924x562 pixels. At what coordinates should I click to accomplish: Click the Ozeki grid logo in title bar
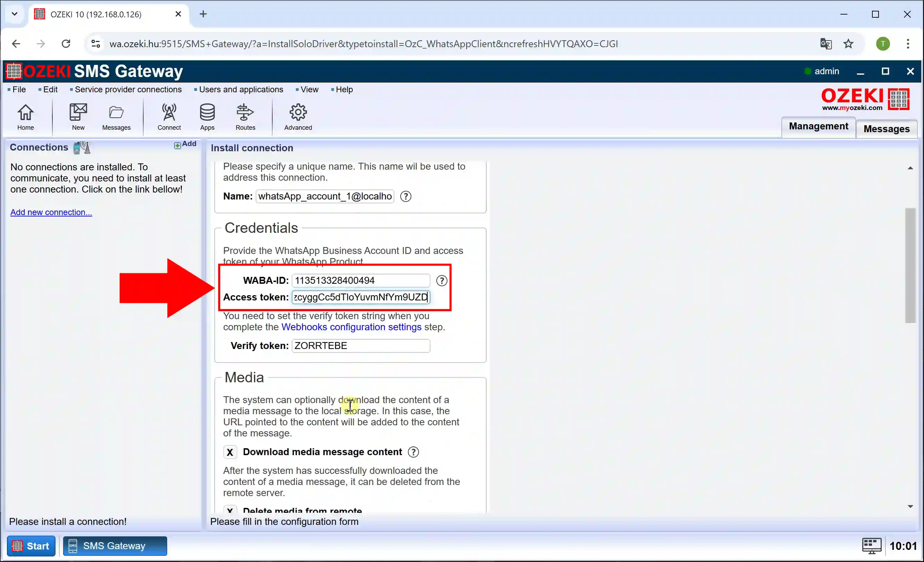click(14, 71)
